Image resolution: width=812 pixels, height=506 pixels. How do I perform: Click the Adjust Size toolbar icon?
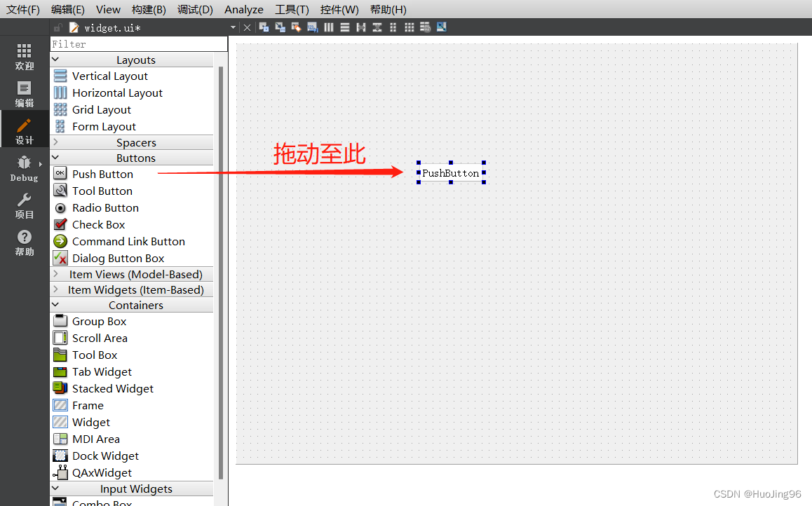pos(441,27)
